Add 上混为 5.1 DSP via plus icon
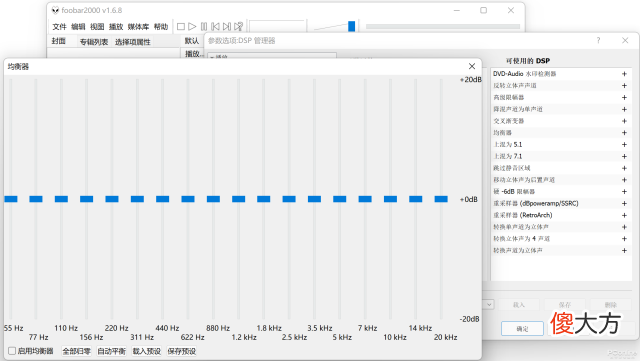 624,145
